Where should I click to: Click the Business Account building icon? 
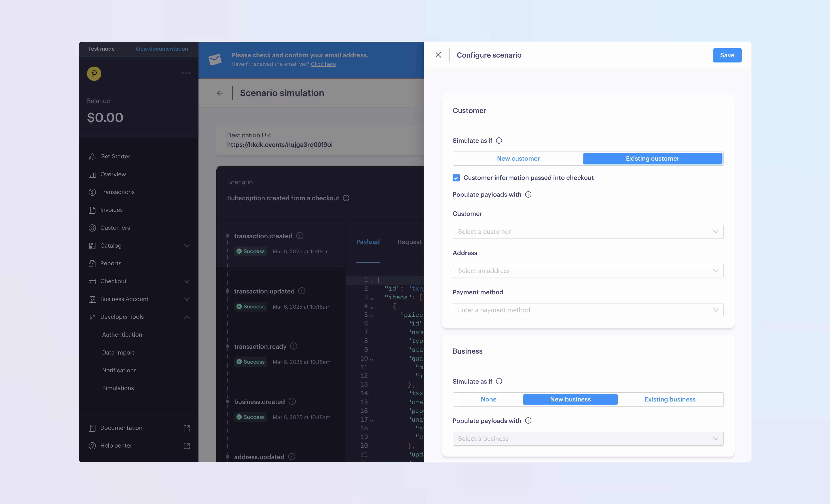tap(92, 299)
